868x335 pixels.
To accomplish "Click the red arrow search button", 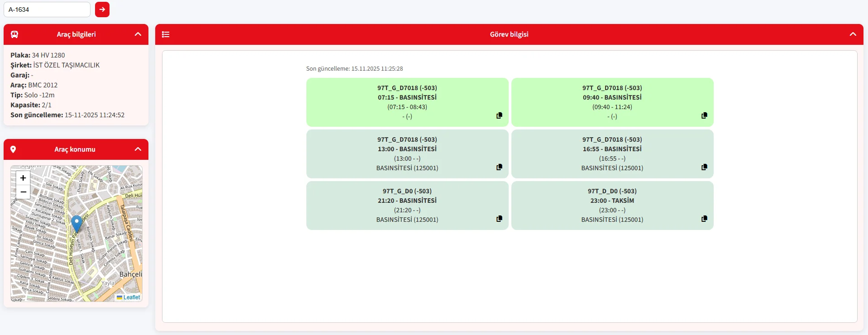I will point(102,10).
